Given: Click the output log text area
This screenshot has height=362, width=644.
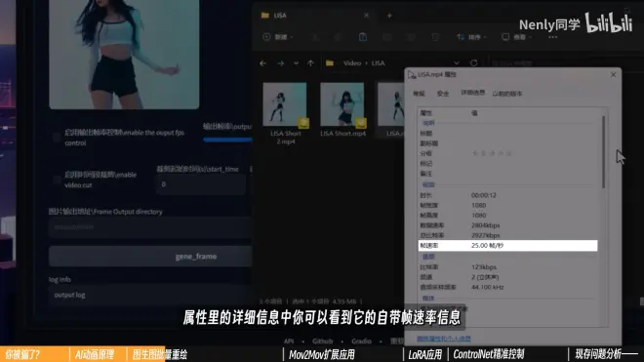Looking at the screenshot, I should [150, 295].
